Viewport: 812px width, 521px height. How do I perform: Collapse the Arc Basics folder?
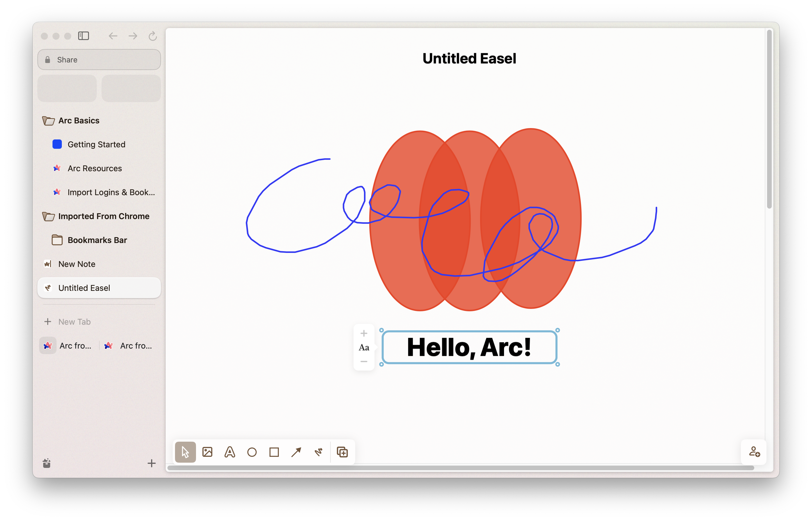78,120
